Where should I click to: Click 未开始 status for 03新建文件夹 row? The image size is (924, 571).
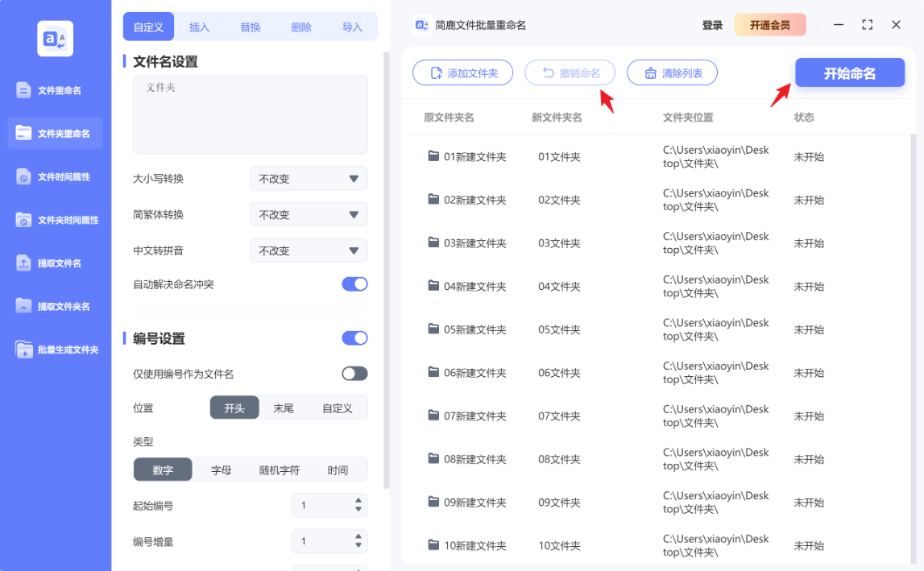pyautogui.click(x=809, y=243)
